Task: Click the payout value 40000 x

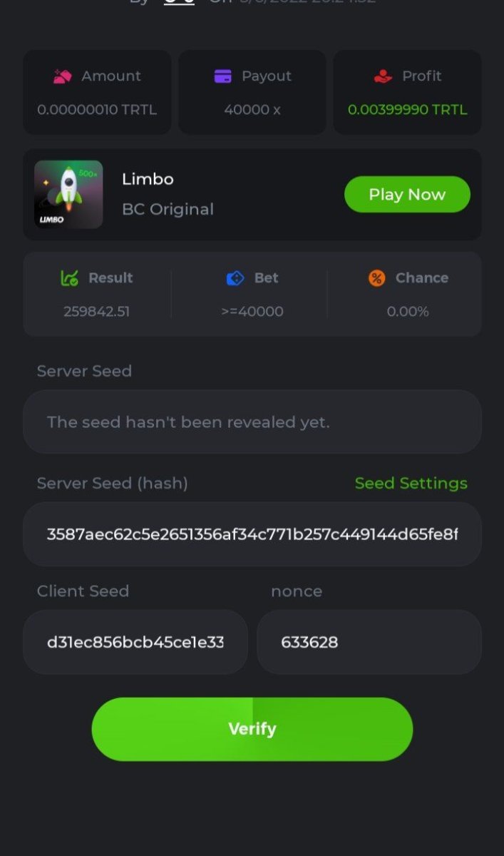Action: point(252,110)
